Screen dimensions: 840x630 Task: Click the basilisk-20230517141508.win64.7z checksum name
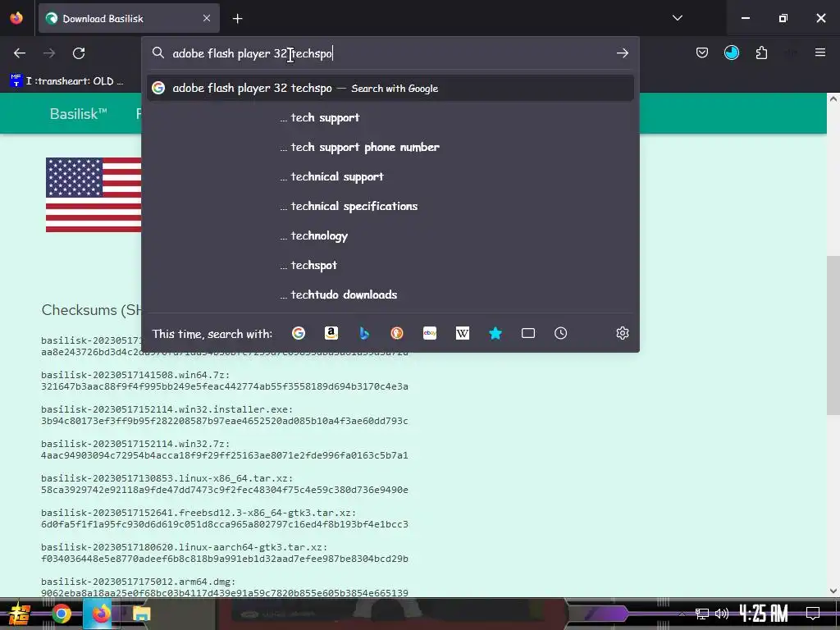pyautogui.click(x=135, y=375)
